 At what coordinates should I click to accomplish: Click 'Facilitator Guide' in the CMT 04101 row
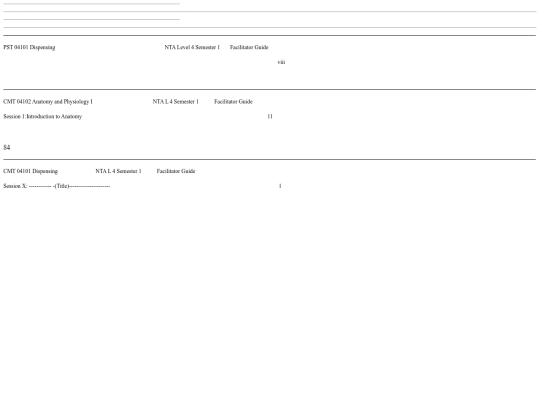tap(176, 171)
